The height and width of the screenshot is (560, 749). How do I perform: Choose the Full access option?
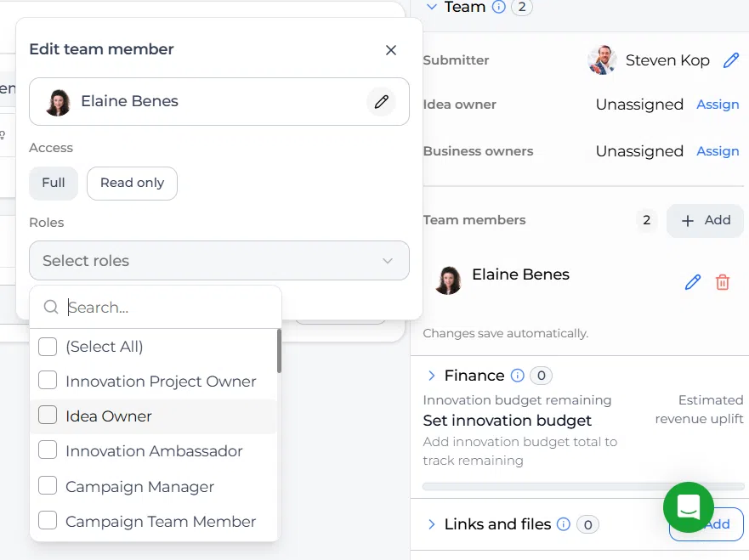pos(54,184)
